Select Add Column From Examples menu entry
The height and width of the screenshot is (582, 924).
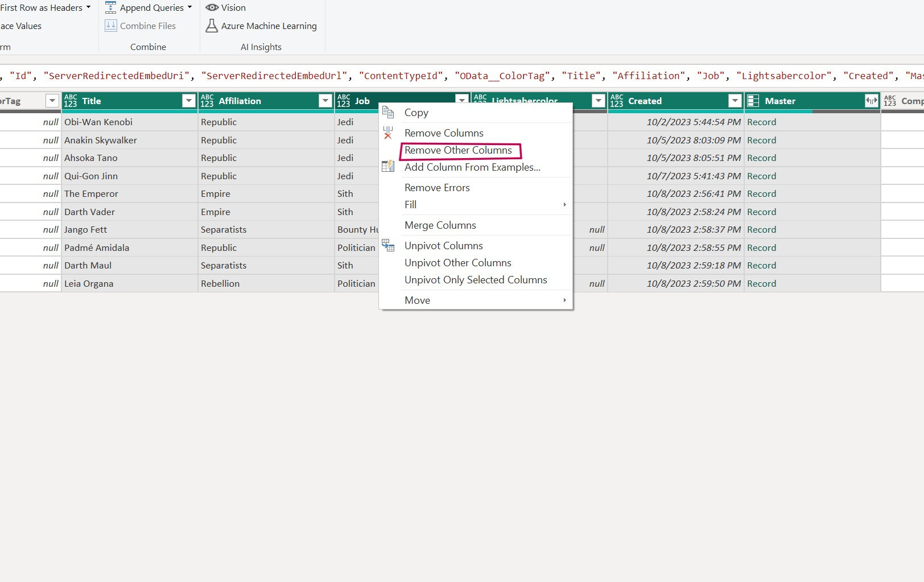click(476, 167)
